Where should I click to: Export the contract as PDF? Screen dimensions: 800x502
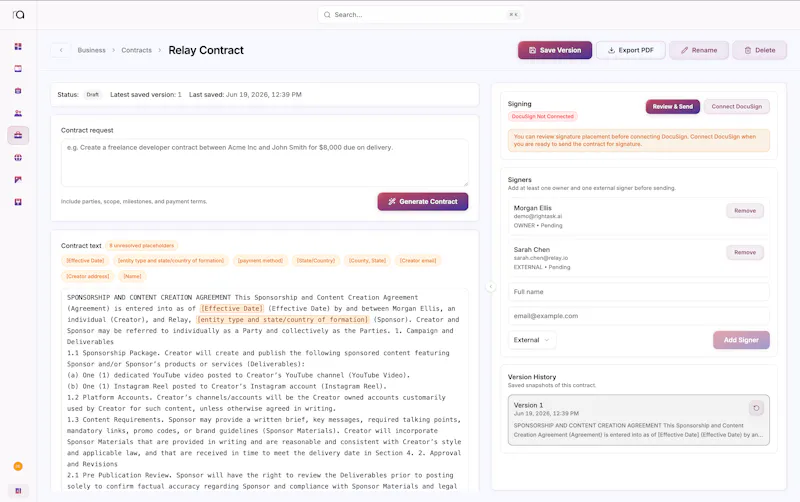point(631,50)
